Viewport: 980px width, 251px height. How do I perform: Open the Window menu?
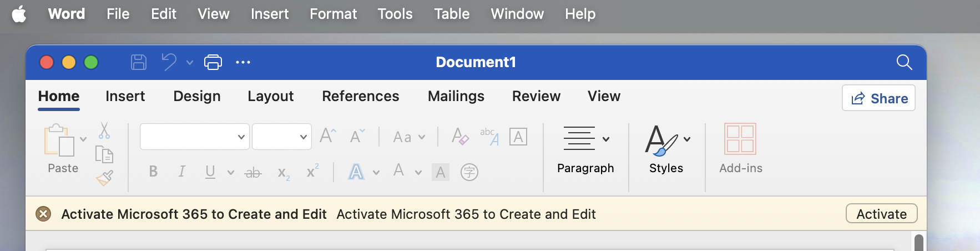tap(517, 14)
